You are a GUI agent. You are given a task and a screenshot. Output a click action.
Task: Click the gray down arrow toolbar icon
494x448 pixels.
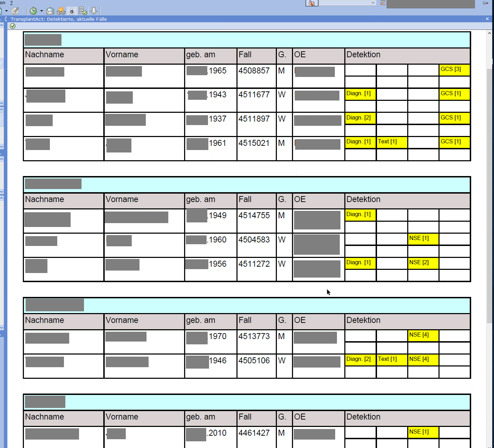(94, 11)
